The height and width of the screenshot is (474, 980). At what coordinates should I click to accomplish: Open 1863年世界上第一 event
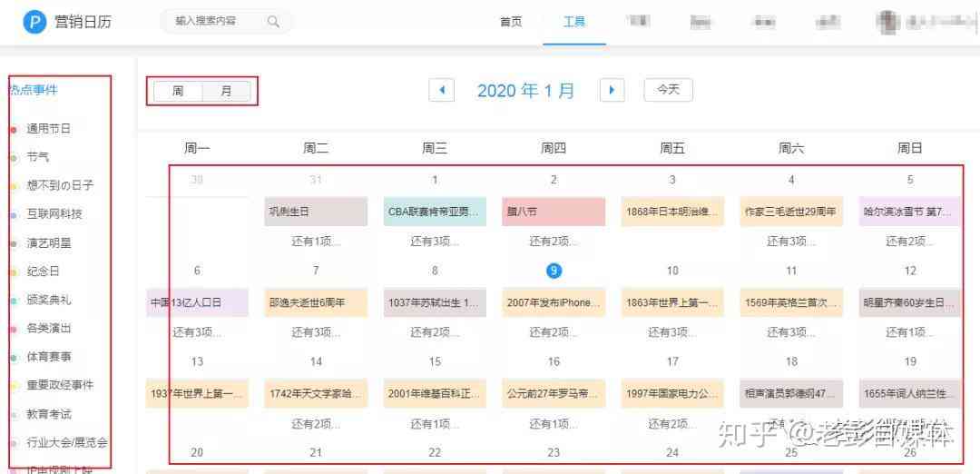[672, 302]
